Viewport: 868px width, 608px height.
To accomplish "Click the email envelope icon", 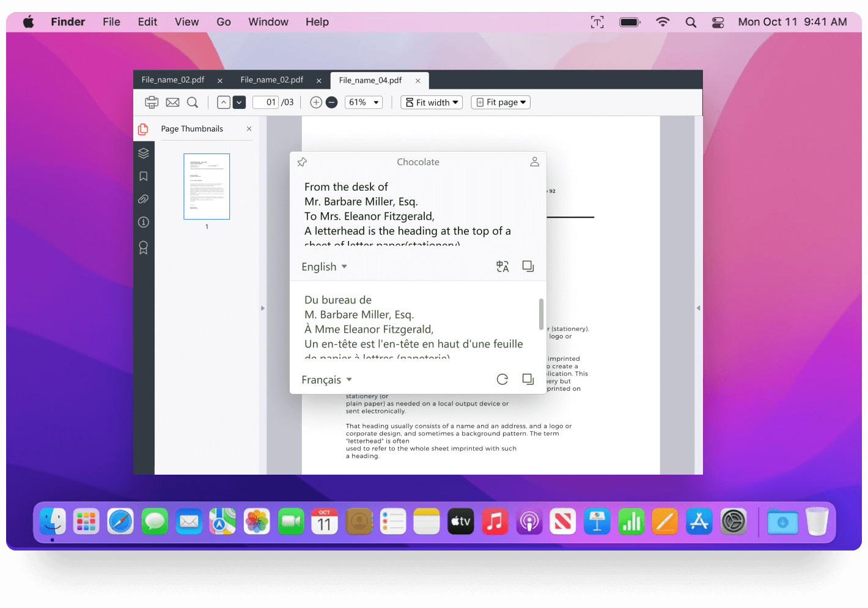I will tap(172, 103).
